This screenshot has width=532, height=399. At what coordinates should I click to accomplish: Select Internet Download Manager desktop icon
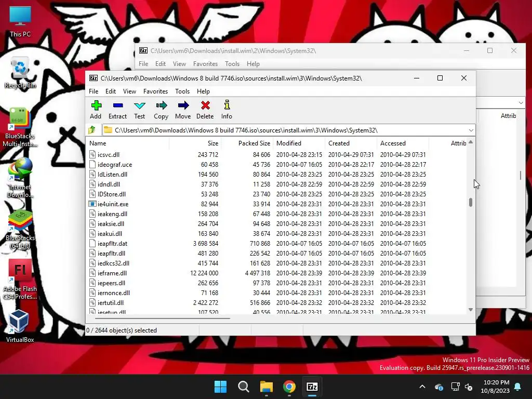[x=20, y=178]
